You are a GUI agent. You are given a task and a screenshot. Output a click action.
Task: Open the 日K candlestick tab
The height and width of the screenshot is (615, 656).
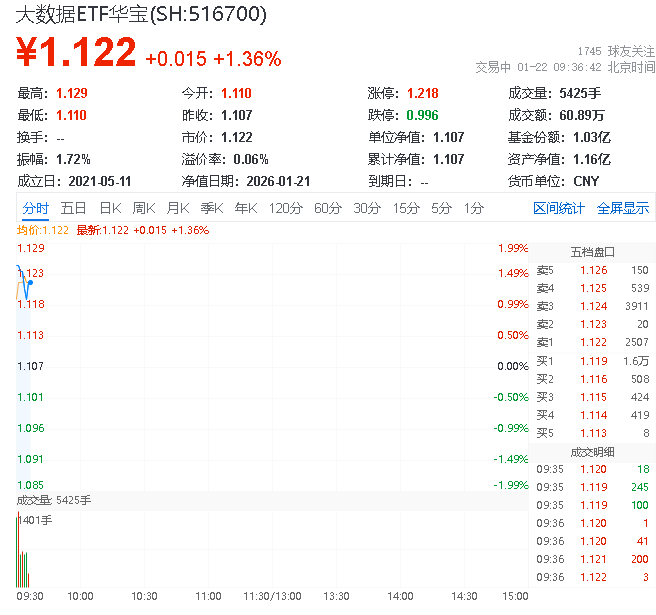coord(109,208)
